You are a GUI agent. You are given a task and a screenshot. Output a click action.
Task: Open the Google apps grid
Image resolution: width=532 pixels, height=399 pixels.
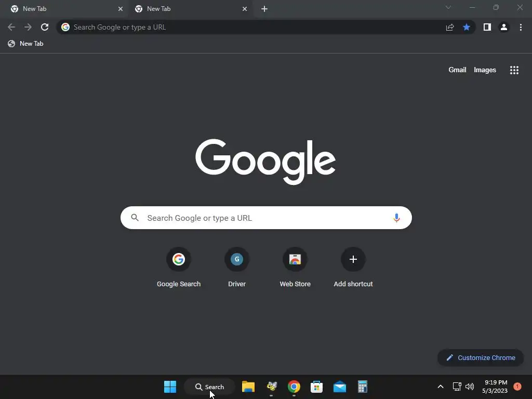tap(514, 70)
